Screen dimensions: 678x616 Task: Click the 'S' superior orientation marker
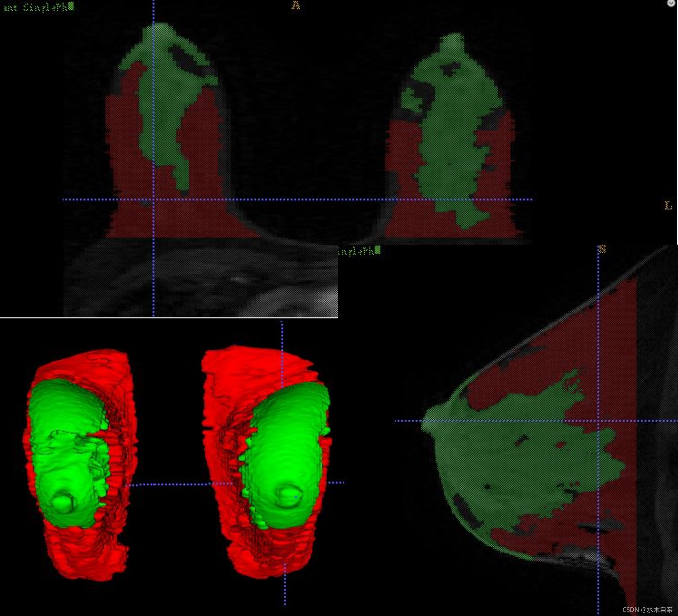pyautogui.click(x=602, y=249)
